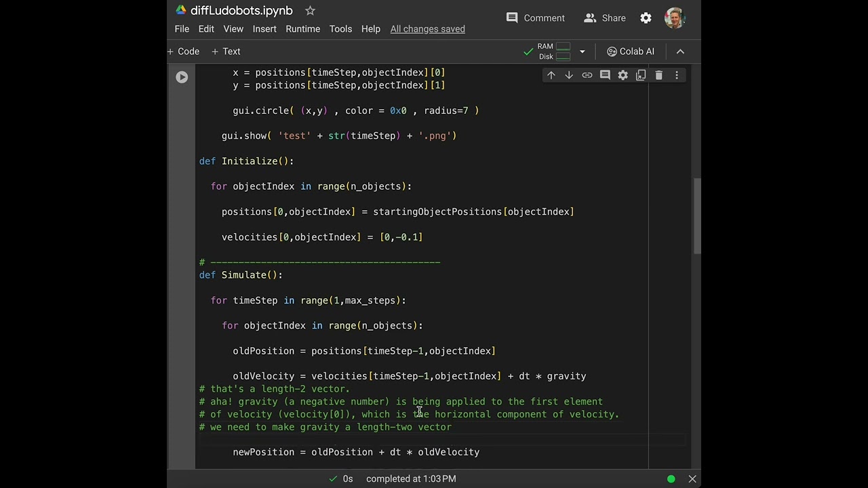Click the comment starting 'aha! gravity'
This screenshot has width=868, height=488.
(x=401, y=402)
